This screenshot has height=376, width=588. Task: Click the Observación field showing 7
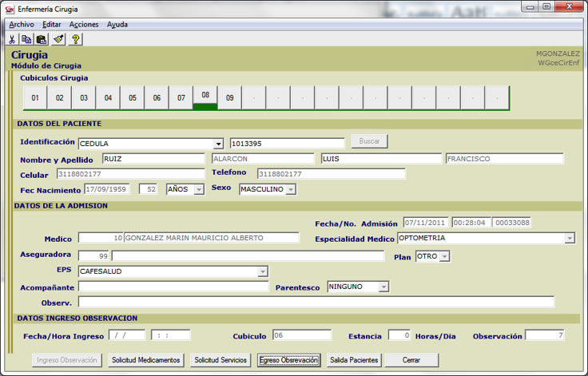click(x=545, y=335)
